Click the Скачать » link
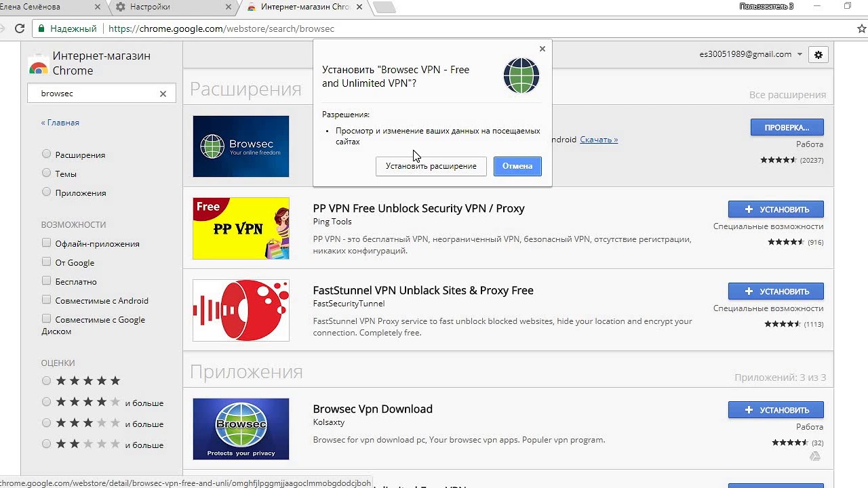The width and height of the screenshot is (868, 488). (x=599, y=140)
